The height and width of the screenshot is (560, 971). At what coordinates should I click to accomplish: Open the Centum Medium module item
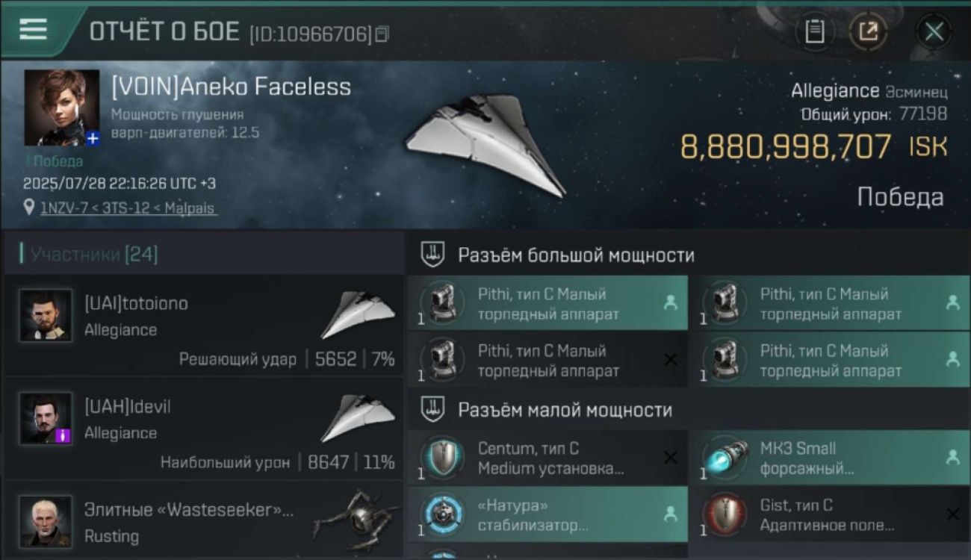tap(547, 458)
